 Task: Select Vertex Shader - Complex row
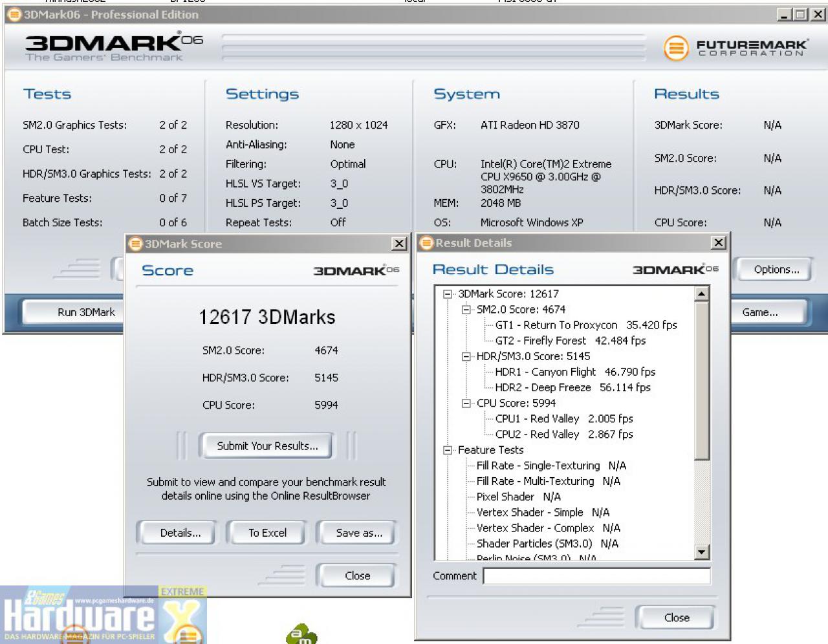click(x=549, y=528)
